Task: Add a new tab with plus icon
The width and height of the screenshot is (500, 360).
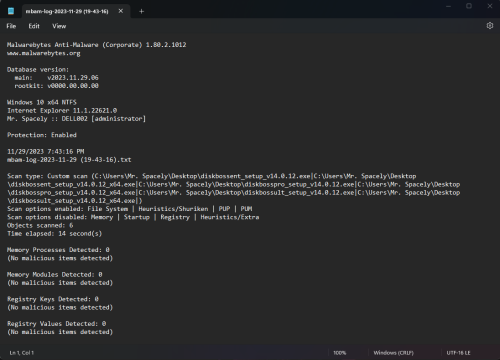Action: (141, 11)
